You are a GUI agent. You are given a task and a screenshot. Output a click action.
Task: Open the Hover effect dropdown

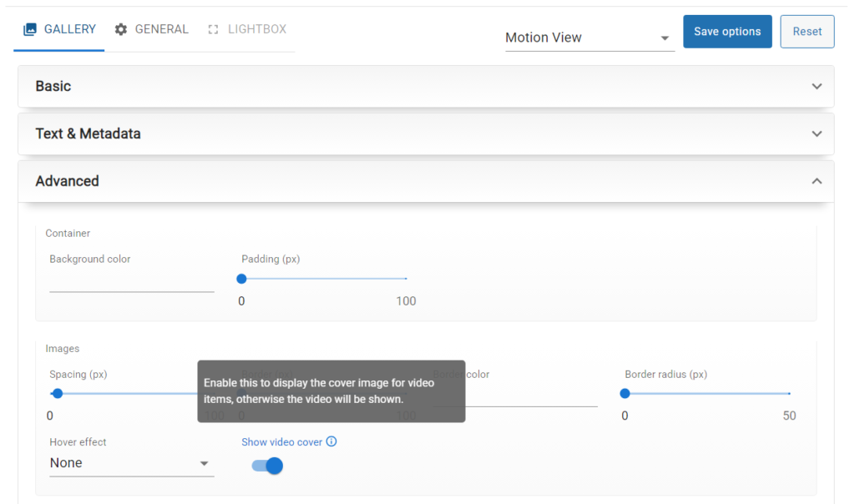pyautogui.click(x=131, y=463)
